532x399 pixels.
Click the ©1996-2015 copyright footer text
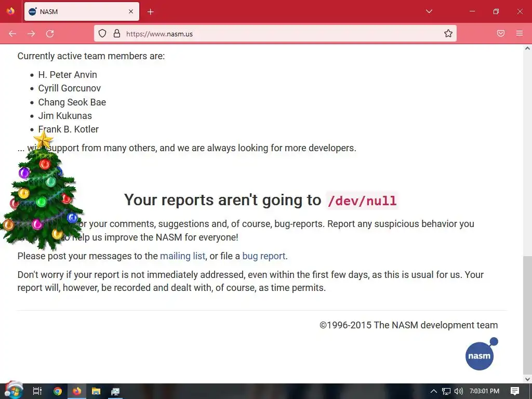408,325
